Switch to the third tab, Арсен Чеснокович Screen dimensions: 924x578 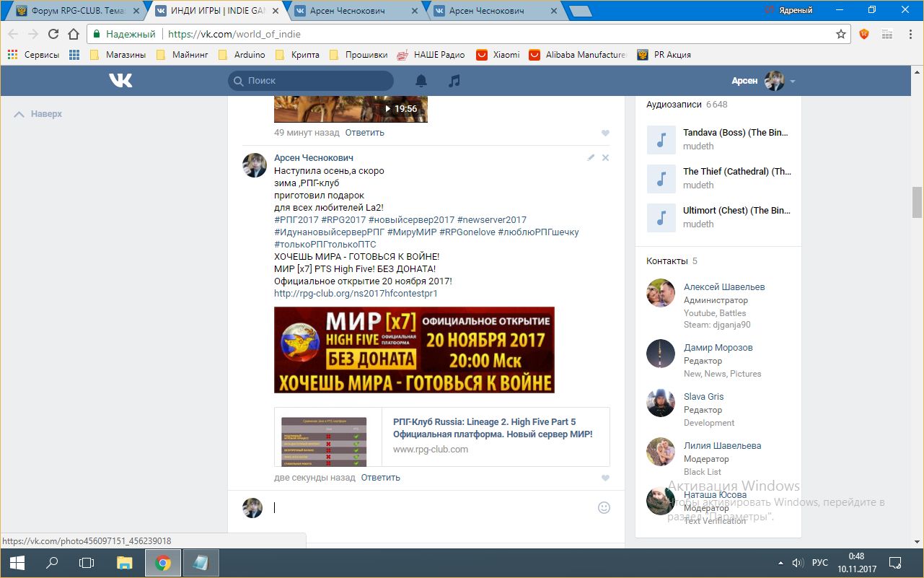click(x=355, y=11)
